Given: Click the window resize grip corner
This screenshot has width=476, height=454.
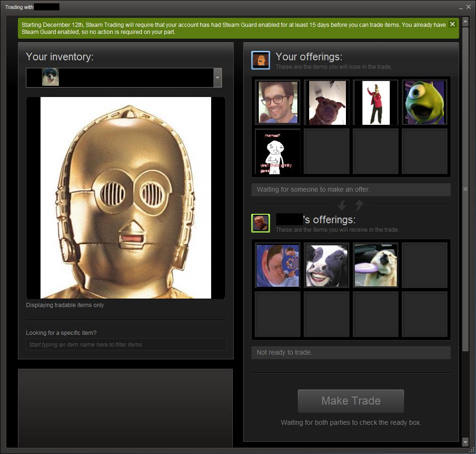Looking at the screenshot, I should coord(471,450).
